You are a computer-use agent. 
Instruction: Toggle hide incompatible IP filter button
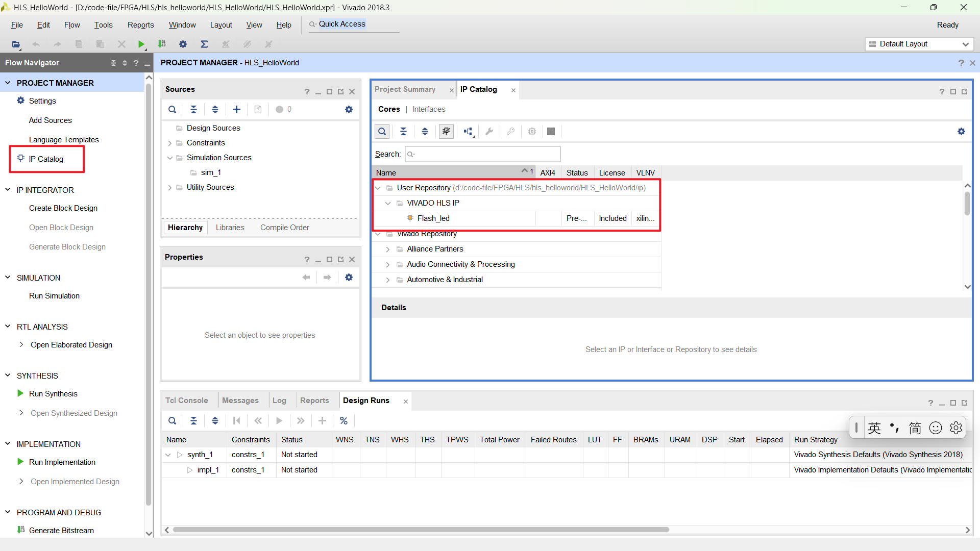tap(446, 131)
